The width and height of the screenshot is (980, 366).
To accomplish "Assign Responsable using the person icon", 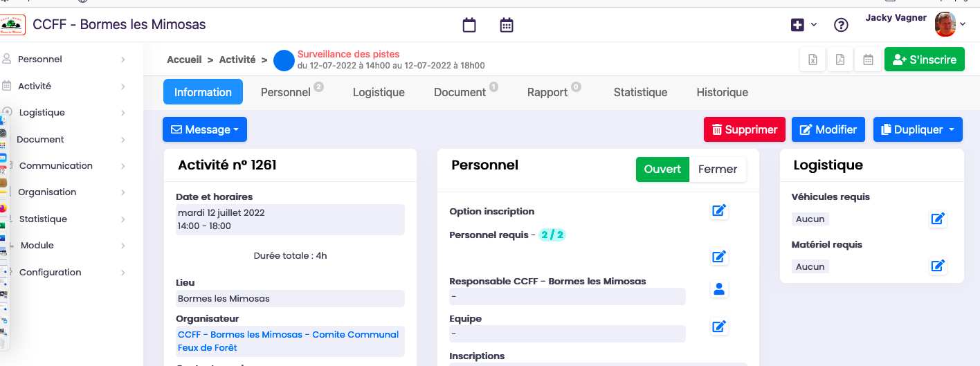I will pos(719,289).
